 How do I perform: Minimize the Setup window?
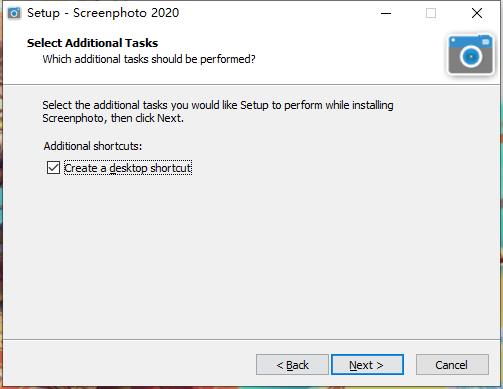(386, 13)
